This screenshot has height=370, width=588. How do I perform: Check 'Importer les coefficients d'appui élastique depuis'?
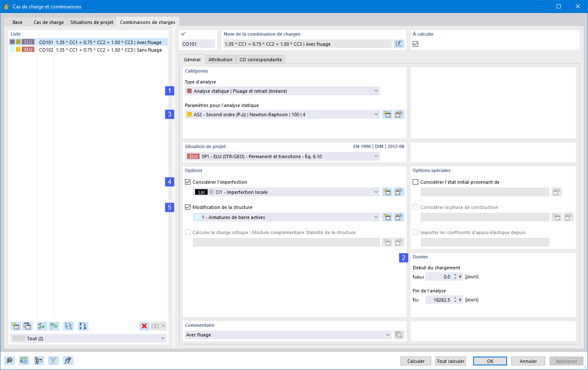coord(416,232)
